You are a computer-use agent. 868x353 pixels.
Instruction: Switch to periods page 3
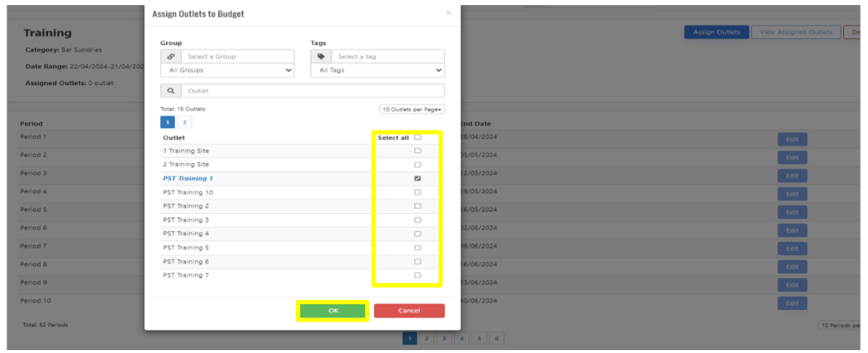click(x=443, y=338)
